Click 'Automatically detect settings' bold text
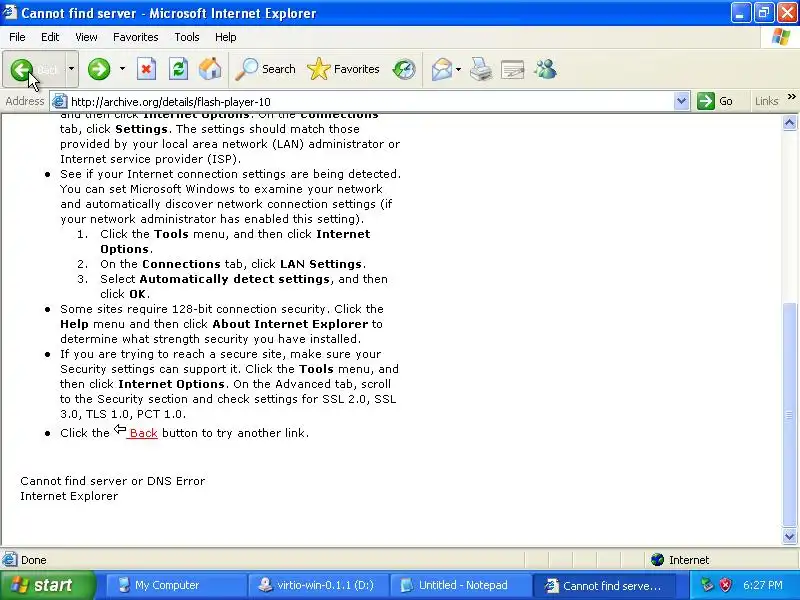Viewport: 800px width, 600px height. 234,279
